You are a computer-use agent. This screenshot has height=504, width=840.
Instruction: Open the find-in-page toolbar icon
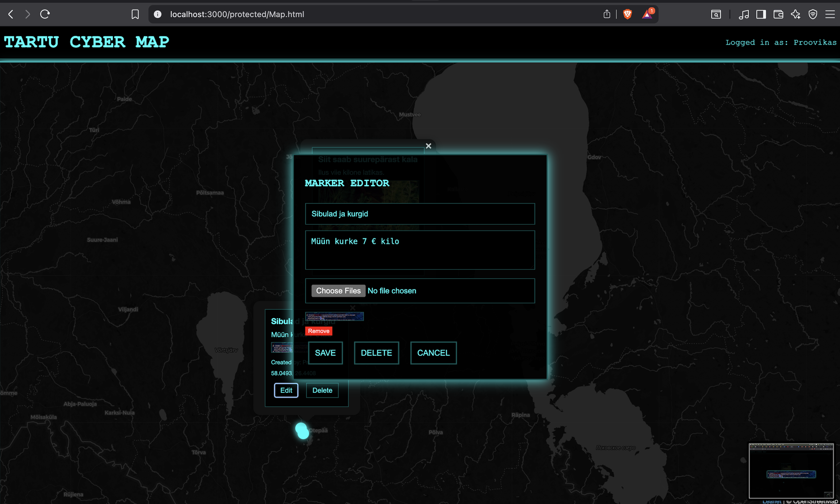pyautogui.click(x=716, y=14)
